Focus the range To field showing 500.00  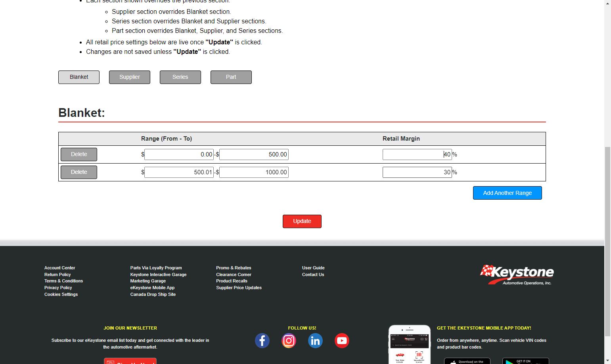254,154
